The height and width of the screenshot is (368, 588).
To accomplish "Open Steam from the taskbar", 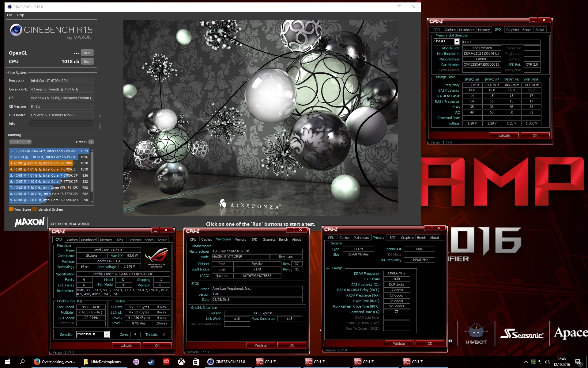I will (151, 362).
